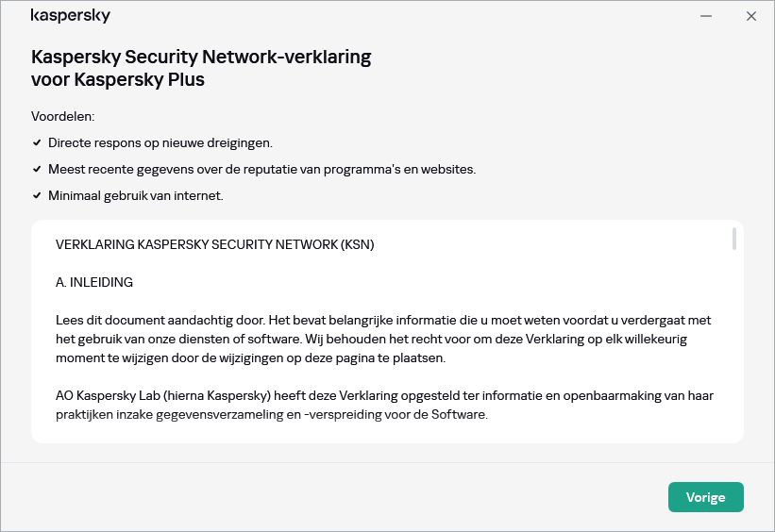Click checkmark beside Directe respons item

(x=37, y=143)
